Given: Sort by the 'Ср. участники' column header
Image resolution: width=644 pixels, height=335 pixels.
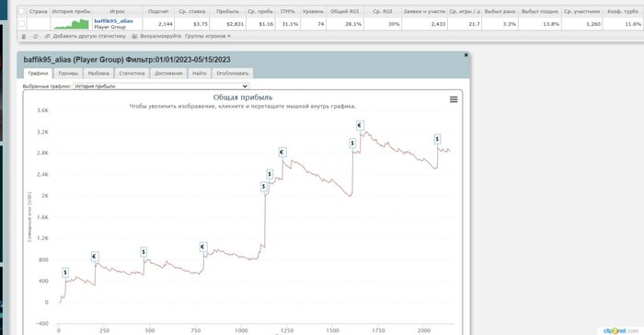Looking at the screenshot, I should [x=581, y=12].
